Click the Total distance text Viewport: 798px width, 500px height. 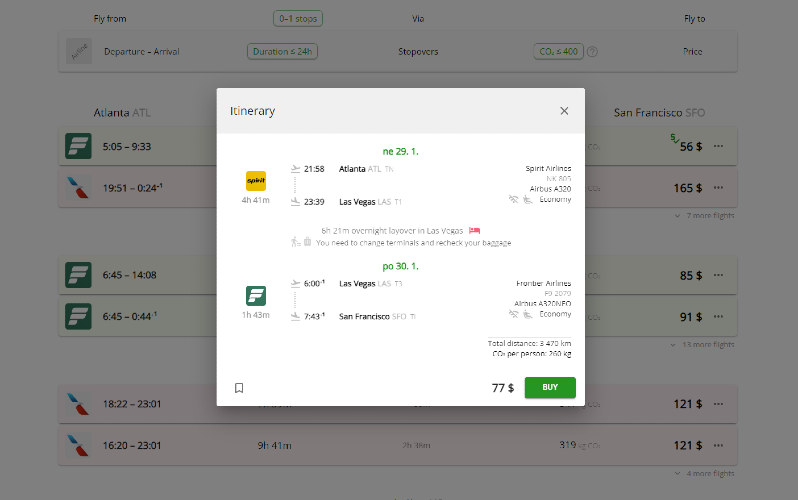point(529,343)
